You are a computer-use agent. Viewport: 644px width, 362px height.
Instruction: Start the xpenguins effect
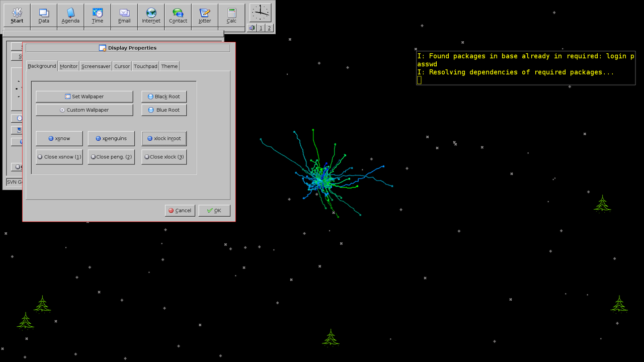pos(111,138)
